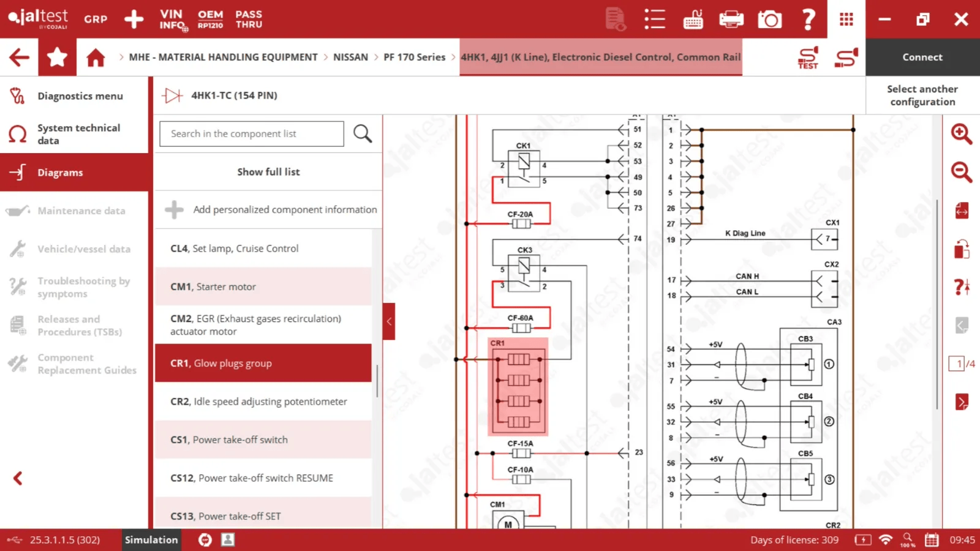This screenshot has width=980, height=551.
Task: Click the NISSAN breadcrumb
Action: (350, 57)
